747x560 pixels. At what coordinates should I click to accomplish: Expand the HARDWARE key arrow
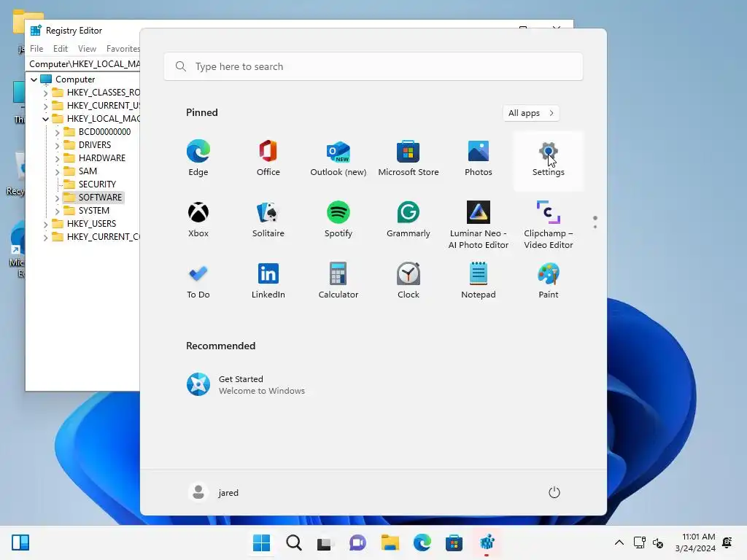[x=57, y=158]
